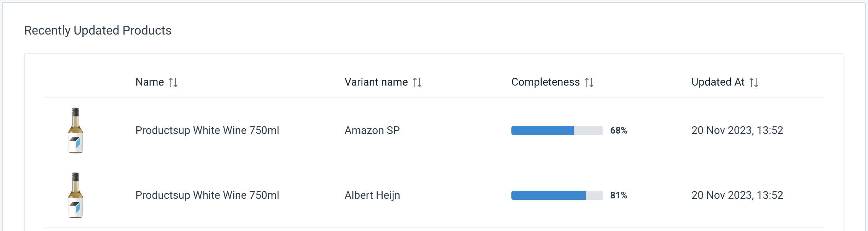Click the Amazon SP row's updated date
The width and height of the screenshot is (868, 231).
737,130
